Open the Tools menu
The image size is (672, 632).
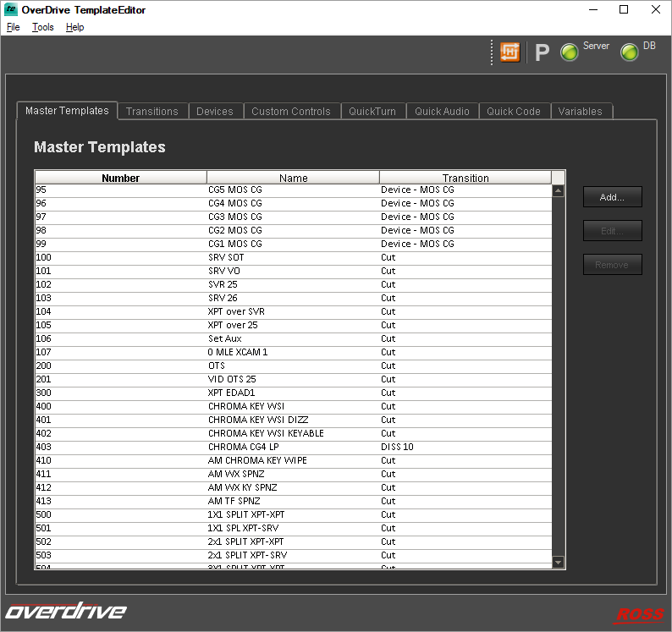point(42,27)
